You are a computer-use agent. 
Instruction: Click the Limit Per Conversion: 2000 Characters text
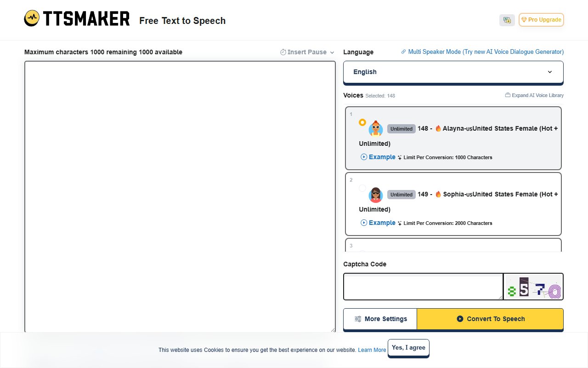coord(448,223)
